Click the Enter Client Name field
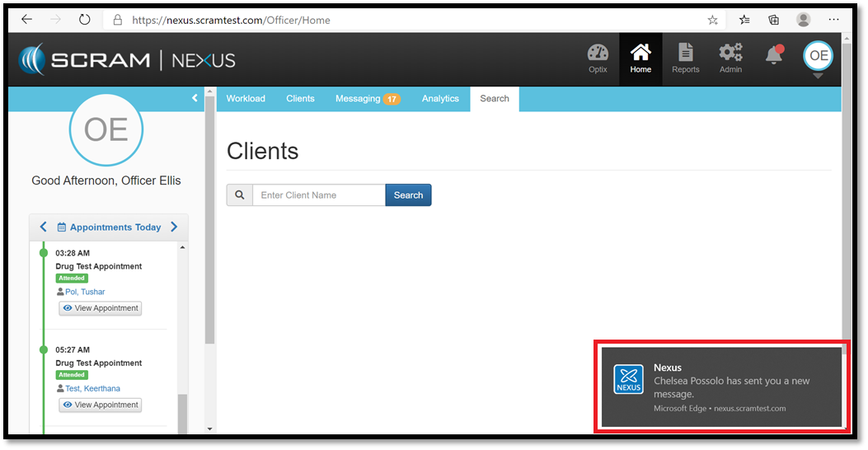 point(318,195)
